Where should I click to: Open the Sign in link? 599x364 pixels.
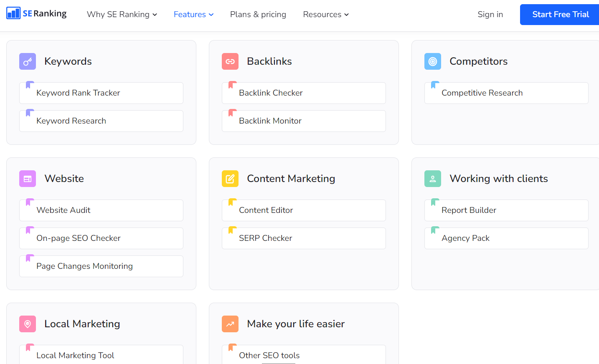[490, 14]
